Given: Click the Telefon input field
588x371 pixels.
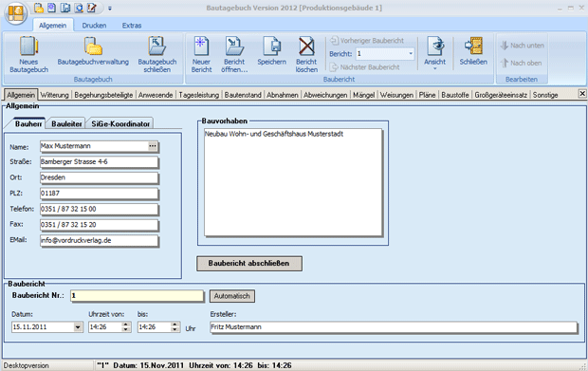Looking at the screenshot, I should click(x=99, y=210).
